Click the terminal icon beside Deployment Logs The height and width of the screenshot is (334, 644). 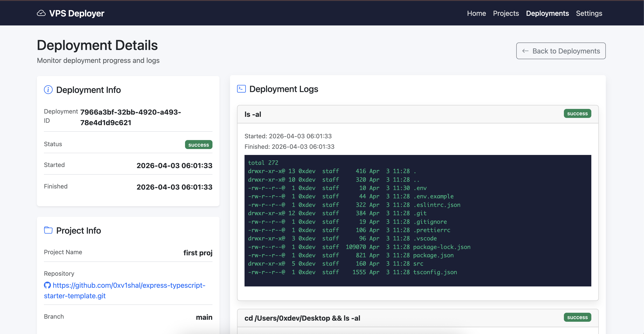241,89
